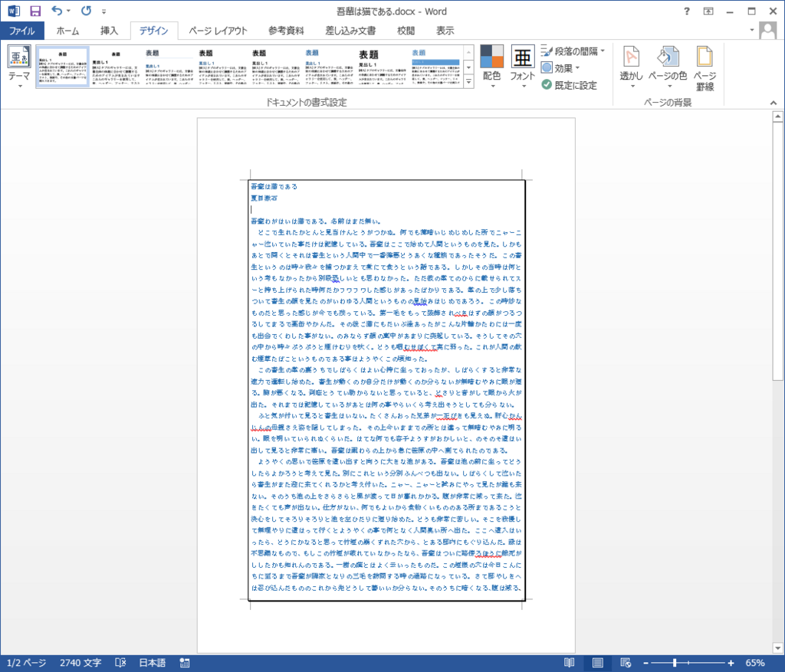This screenshot has height=672, width=785.
Task: Switch to the 挿入 tab
Action: click(x=109, y=31)
